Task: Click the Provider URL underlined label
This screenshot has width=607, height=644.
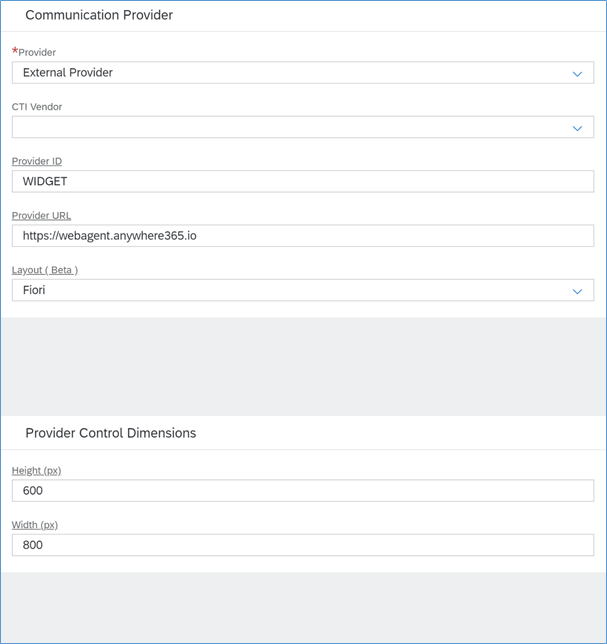Action: tap(41, 216)
